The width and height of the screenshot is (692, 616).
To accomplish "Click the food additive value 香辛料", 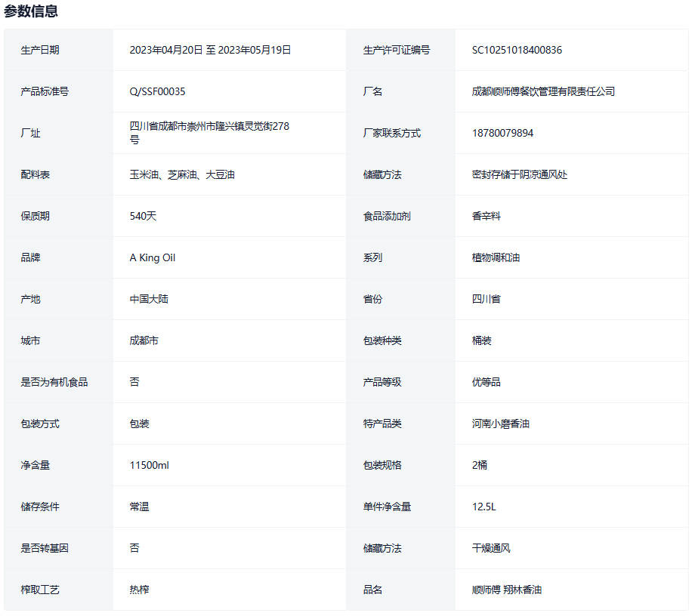I will [487, 216].
